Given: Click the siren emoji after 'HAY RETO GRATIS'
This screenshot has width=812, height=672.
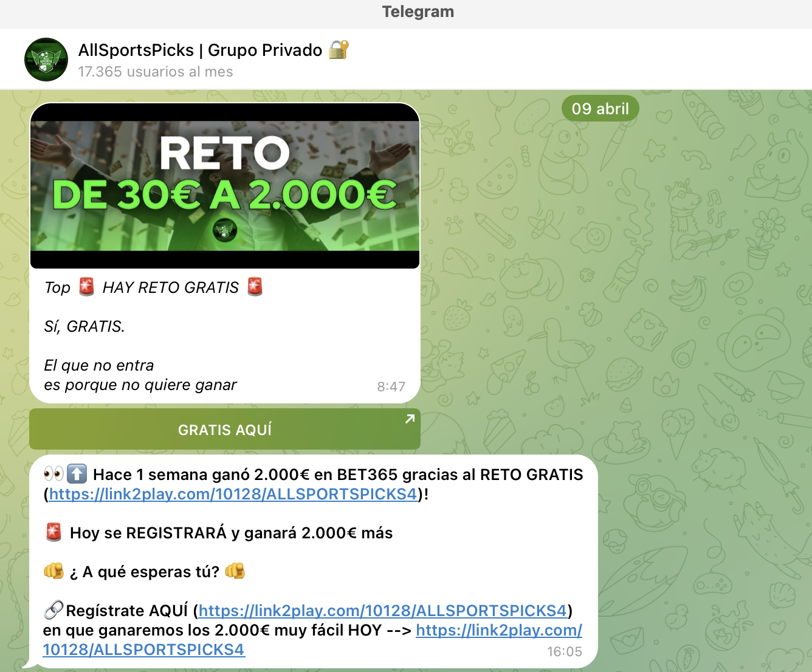Looking at the screenshot, I should [x=255, y=287].
